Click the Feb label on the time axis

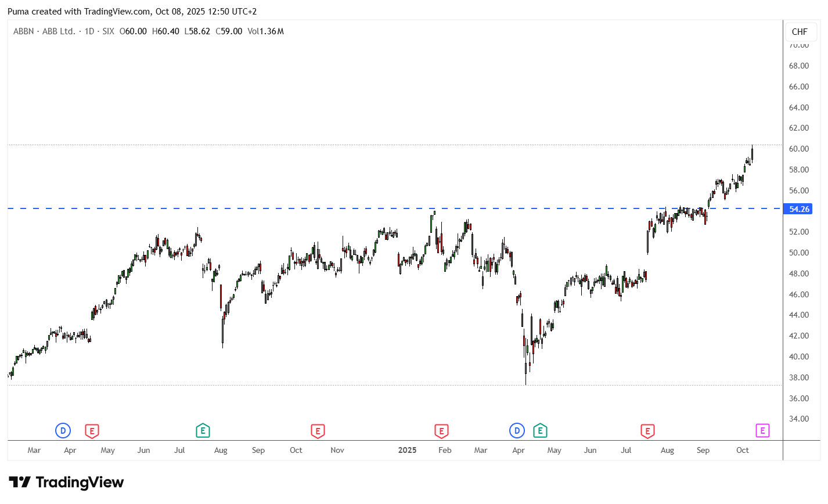click(445, 450)
